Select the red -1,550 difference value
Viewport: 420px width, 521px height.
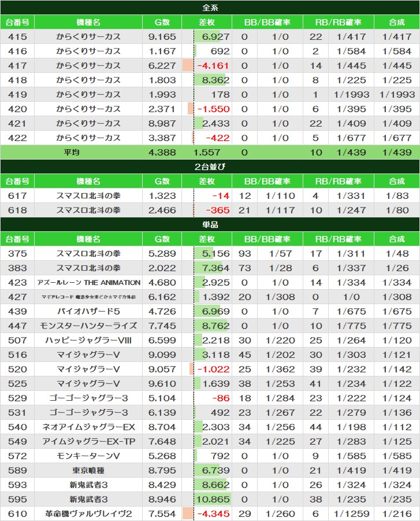pyautogui.click(x=213, y=109)
